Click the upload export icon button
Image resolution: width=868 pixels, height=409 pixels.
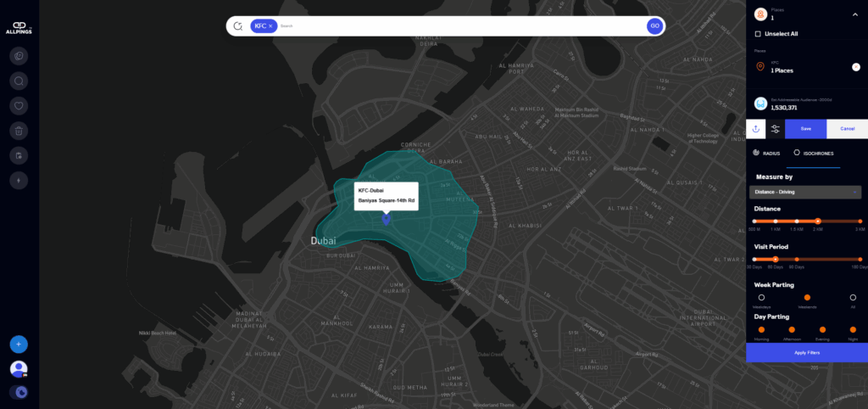pos(755,129)
